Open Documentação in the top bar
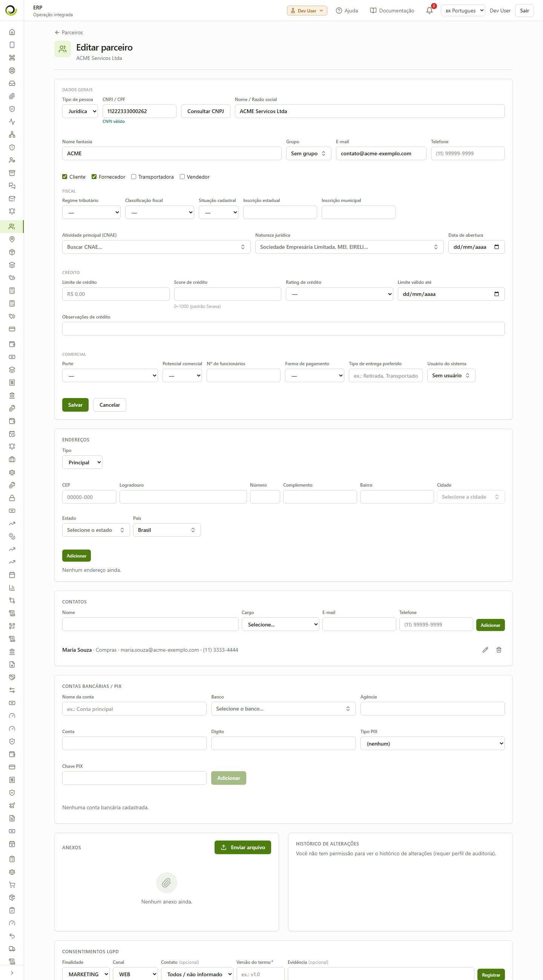The height and width of the screenshot is (980, 543). pos(392,11)
